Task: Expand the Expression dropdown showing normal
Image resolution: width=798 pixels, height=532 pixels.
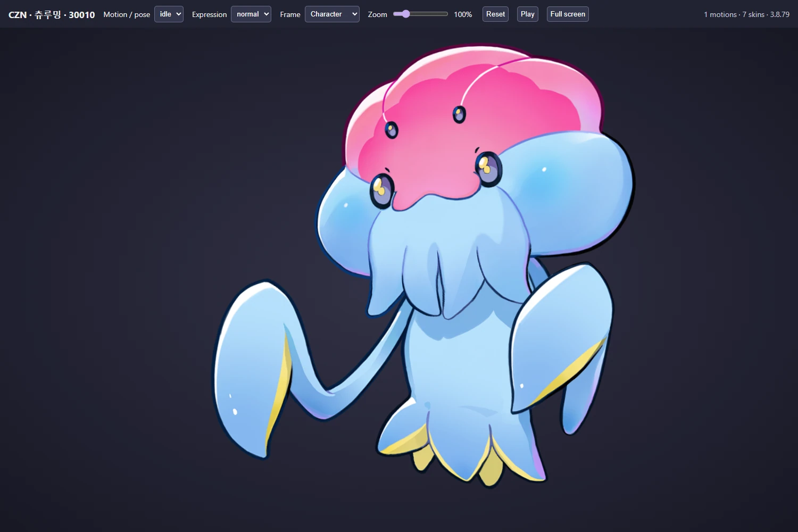Action: click(251, 14)
